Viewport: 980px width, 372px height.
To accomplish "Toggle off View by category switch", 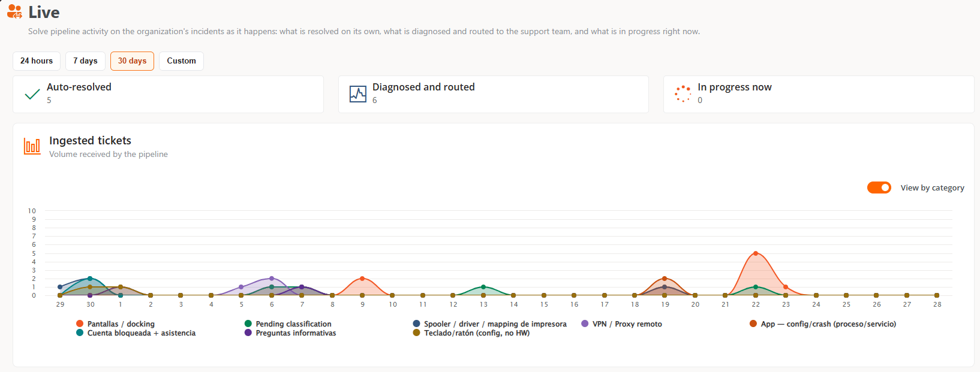I will click(x=879, y=187).
